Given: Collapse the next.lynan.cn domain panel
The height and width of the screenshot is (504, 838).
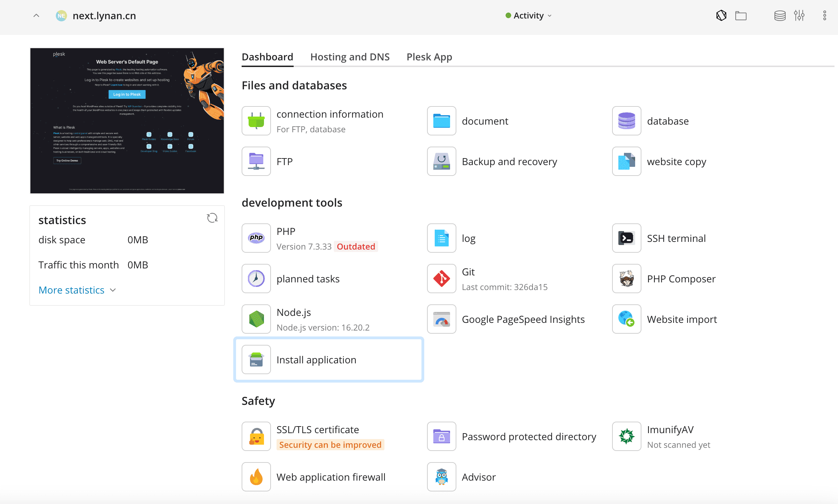Looking at the screenshot, I should [36, 16].
